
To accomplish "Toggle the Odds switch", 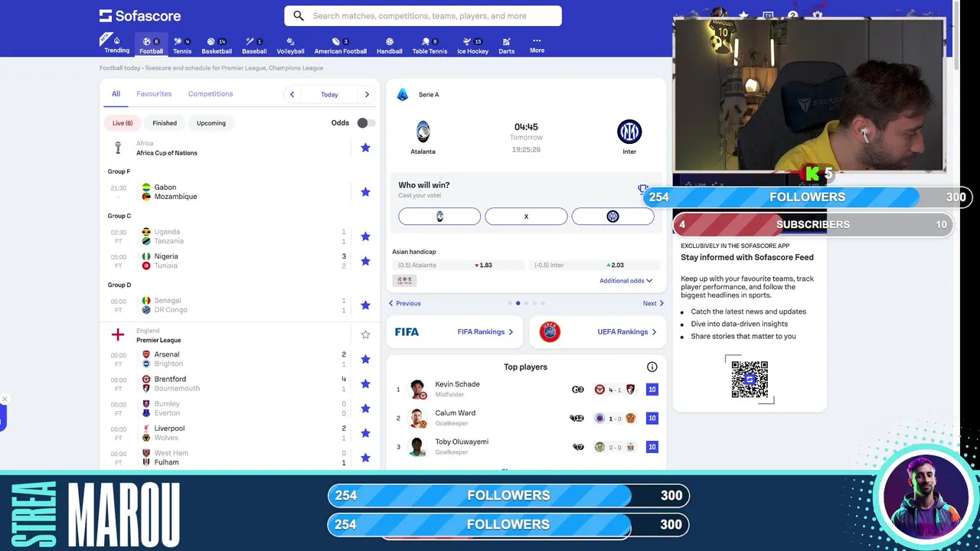I will (366, 122).
